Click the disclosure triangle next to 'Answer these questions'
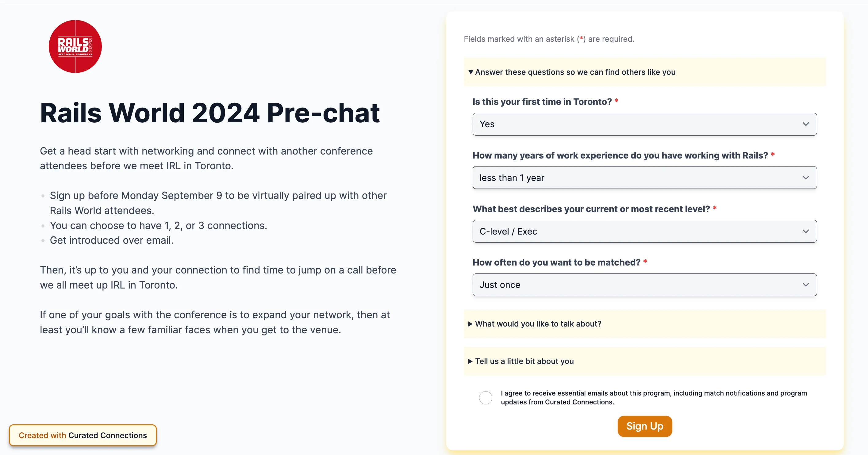 (x=470, y=72)
